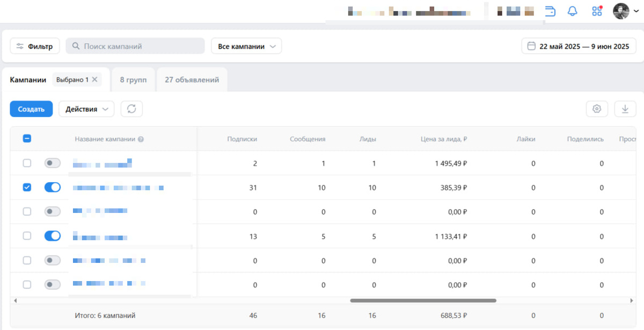Viewport: 644px width, 330px height.
Task: Open the wallet balance icon
Action: click(x=551, y=11)
